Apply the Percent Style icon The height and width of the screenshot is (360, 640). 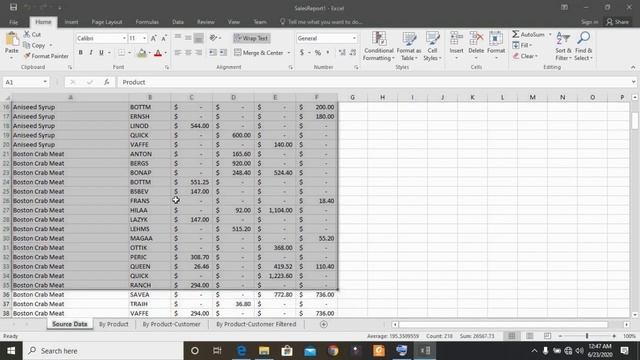coord(318,53)
